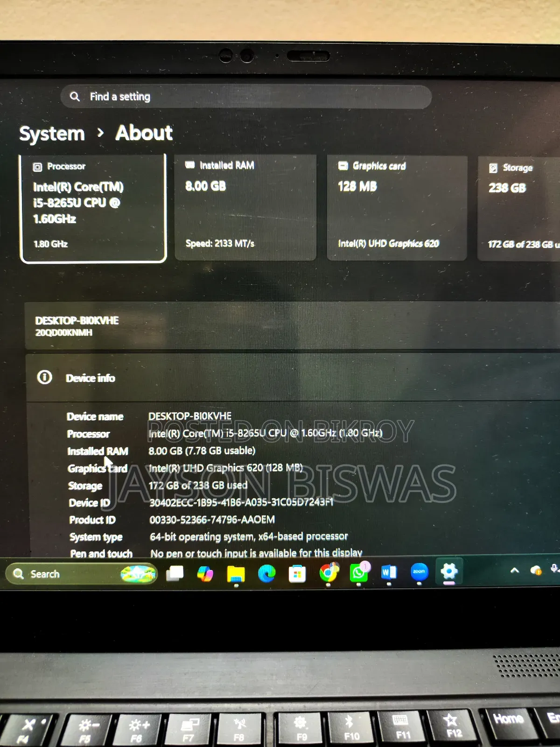Click the taskbar Search box

[82, 574]
